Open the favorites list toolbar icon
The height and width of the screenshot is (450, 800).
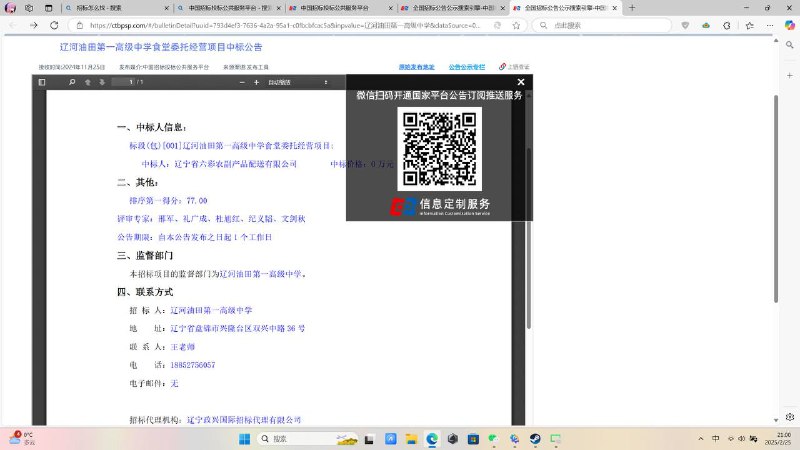click(749, 25)
